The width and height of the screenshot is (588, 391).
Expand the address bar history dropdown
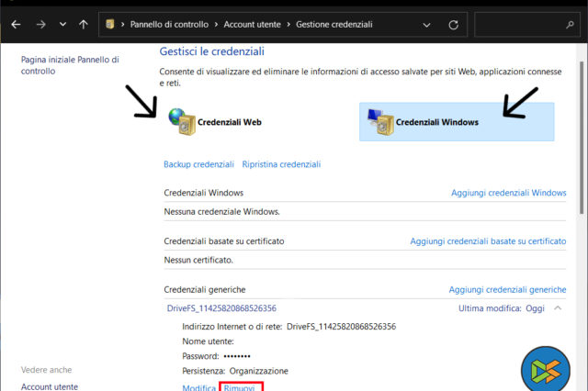425,24
